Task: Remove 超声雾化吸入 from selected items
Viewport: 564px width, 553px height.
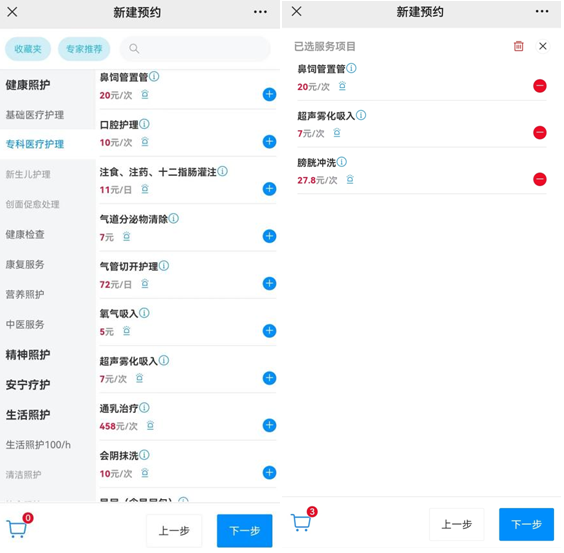Action: pos(541,133)
